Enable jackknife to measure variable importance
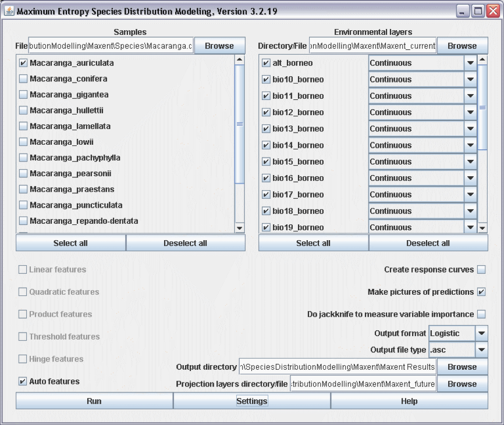This screenshot has width=504, height=425. pos(481,314)
